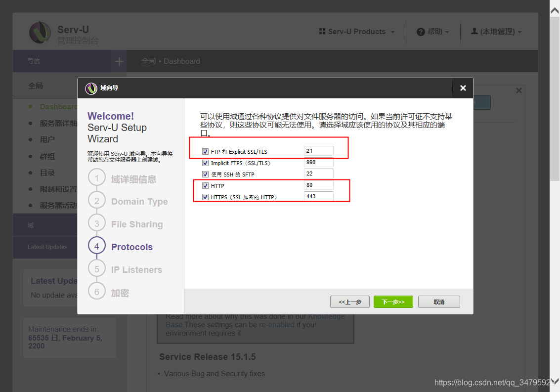Open 服务器活动 item in sidebar
This screenshot has width=560, height=392.
(x=58, y=206)
